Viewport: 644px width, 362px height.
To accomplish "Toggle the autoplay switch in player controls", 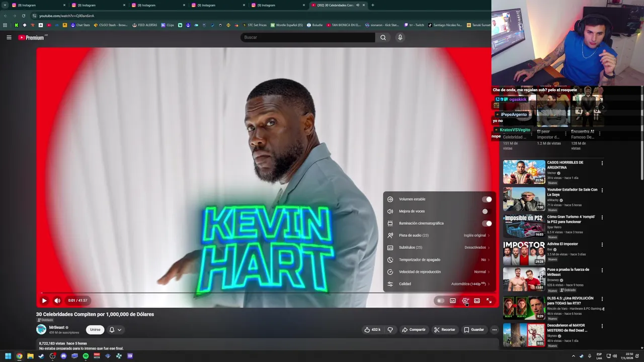I will tap(440, 301).
